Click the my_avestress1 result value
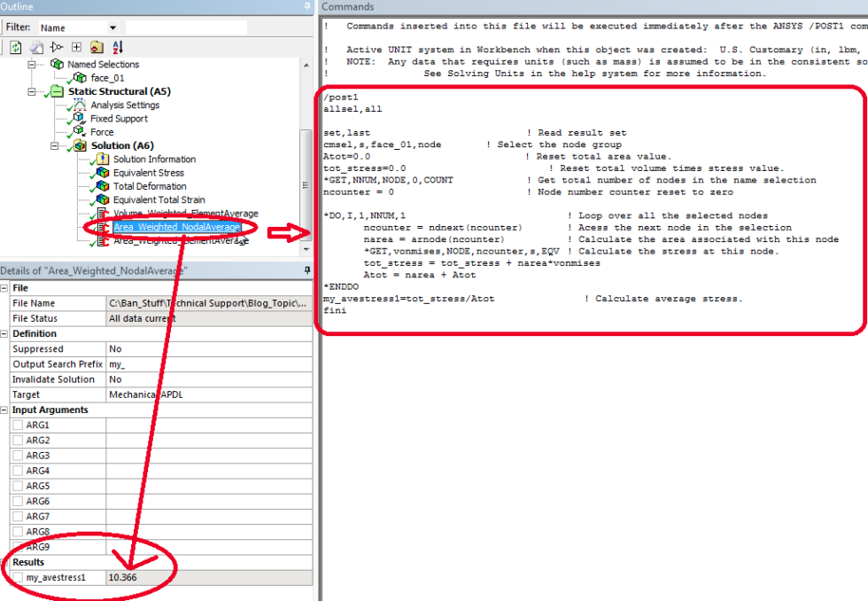868x601 pixels. click(x=124, y=578)
